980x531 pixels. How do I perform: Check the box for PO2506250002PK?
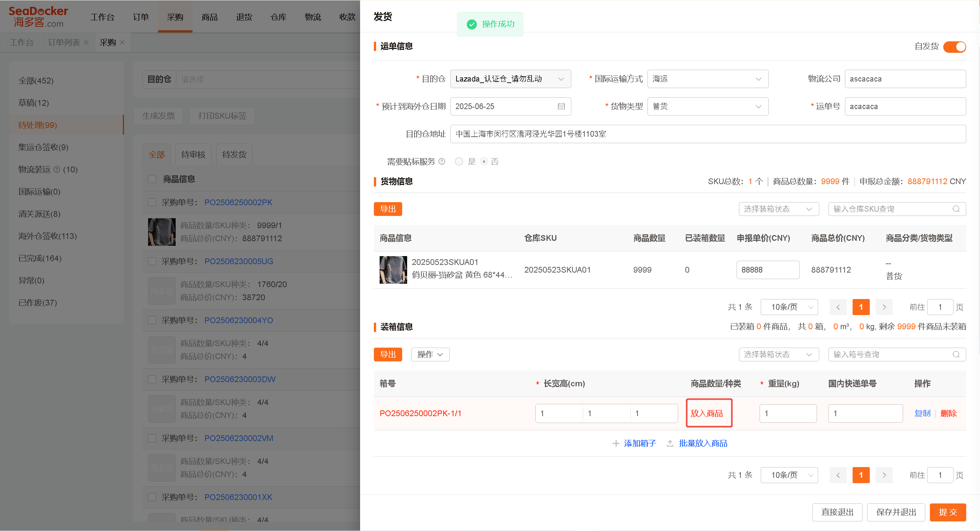pyautogui.click(x=152, y=202)
